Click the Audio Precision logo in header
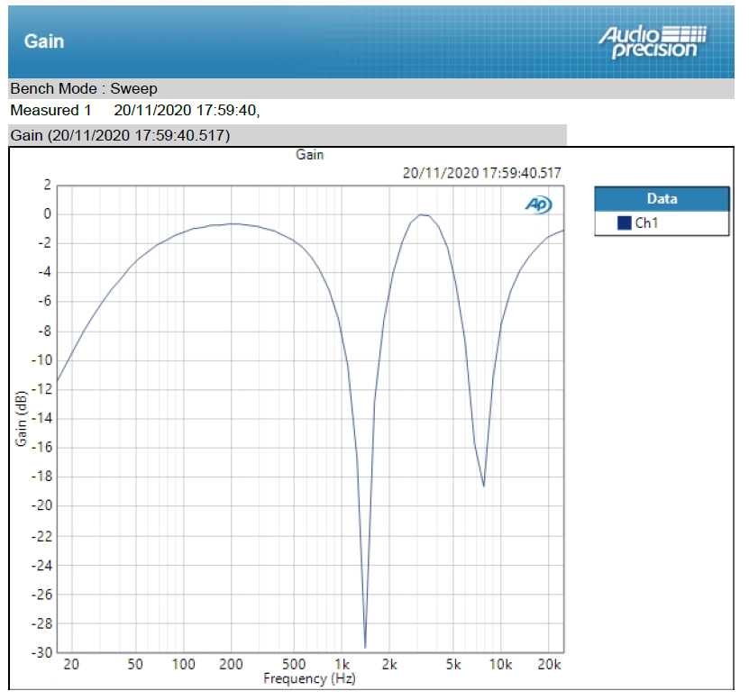The image size is (749, 700). pyautogui.click(x=653, y=42)
